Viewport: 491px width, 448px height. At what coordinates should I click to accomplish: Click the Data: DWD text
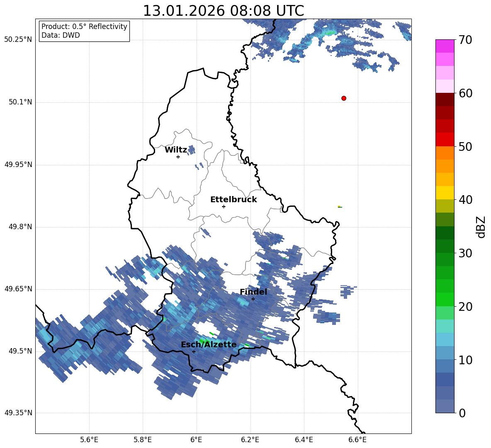61,35
